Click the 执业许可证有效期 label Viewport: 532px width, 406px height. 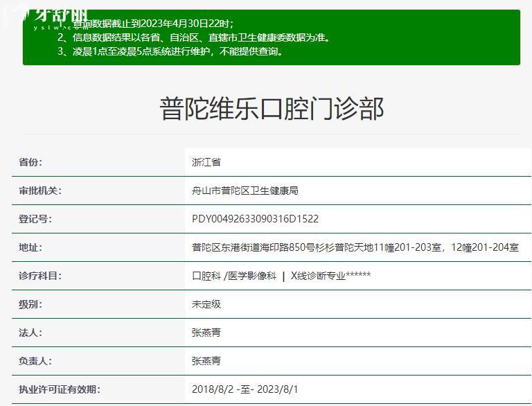(x=60, y=389)
